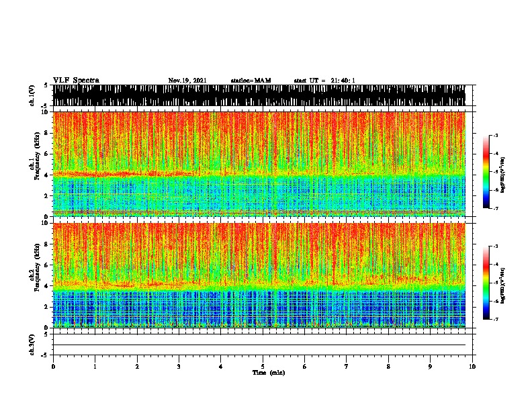Click the "-7" tick on ch.2 color scale

[495, 319]
